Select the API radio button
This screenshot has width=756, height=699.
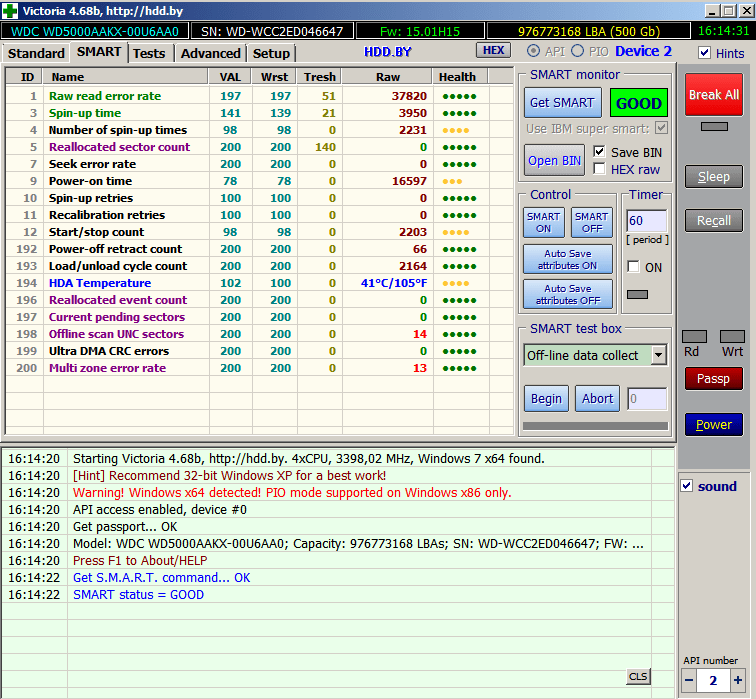(x=533, y=51)
